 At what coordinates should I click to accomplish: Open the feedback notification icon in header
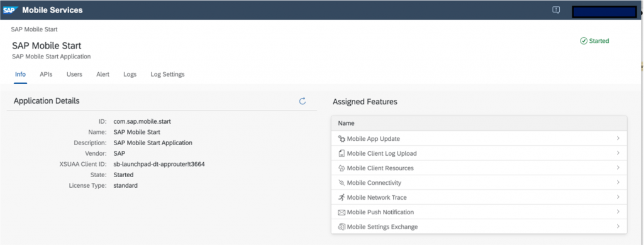(x=556, y=10)
